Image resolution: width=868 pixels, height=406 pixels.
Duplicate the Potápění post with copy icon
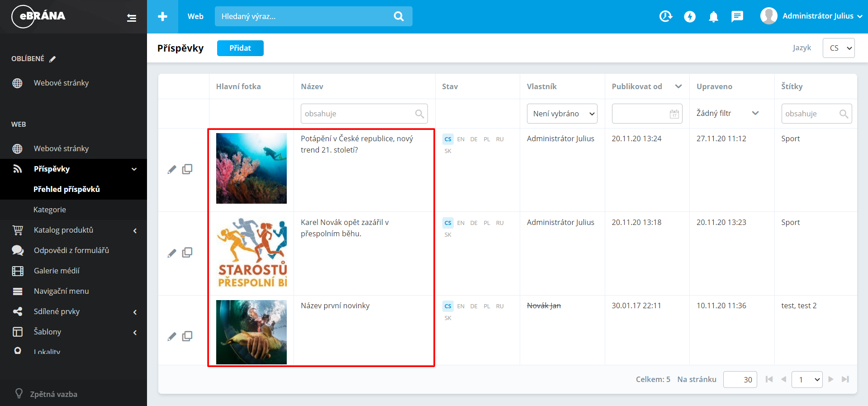187,169
